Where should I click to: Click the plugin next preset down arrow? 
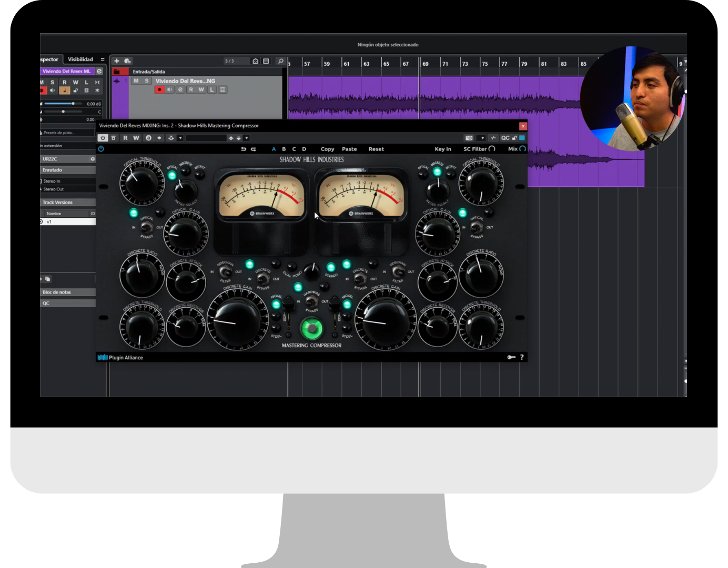pyautogui.click(x=239, y=138)
